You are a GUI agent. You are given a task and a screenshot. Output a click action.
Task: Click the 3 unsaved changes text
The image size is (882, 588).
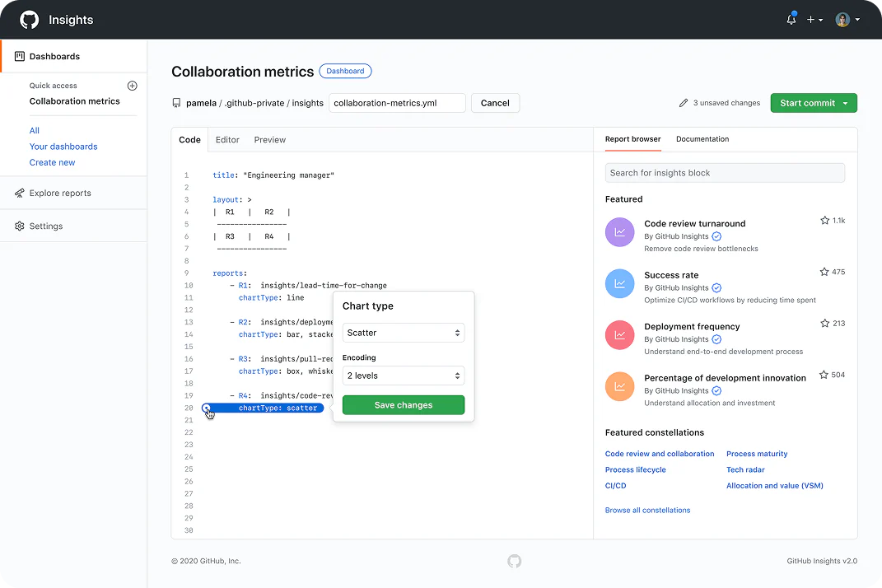click(x=726, y=103)
